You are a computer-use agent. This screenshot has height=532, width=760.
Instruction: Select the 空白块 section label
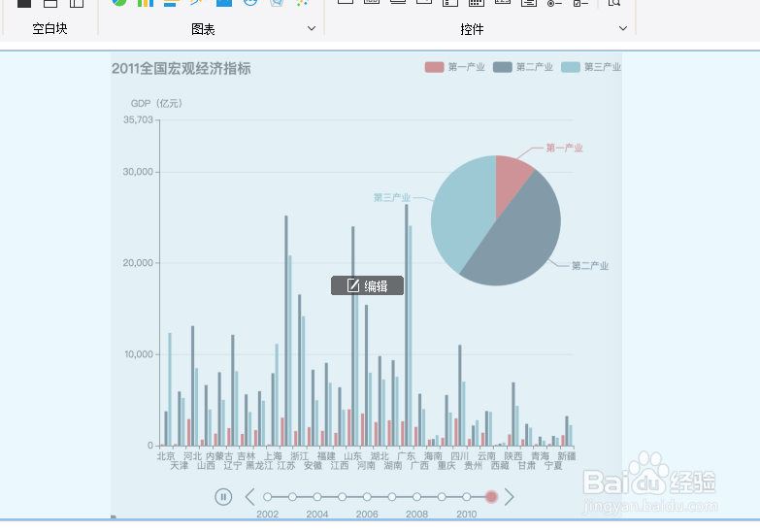click(50, 28)
